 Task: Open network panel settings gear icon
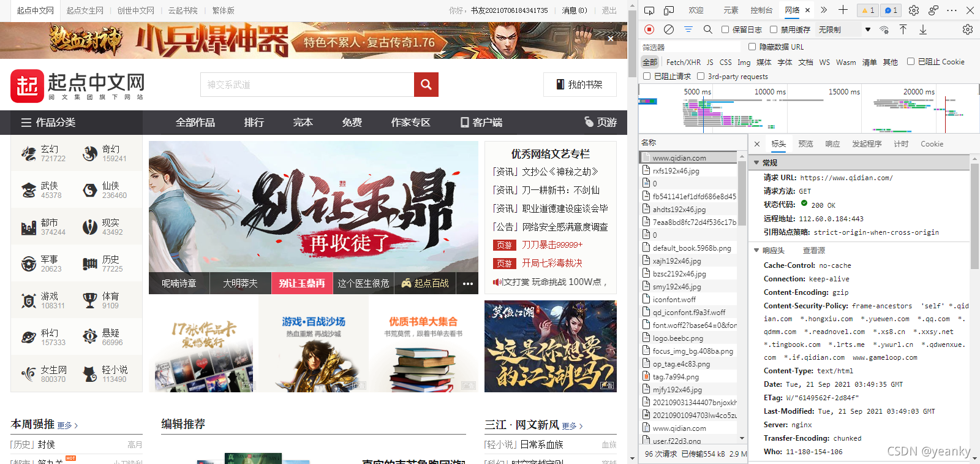[968, 29]
